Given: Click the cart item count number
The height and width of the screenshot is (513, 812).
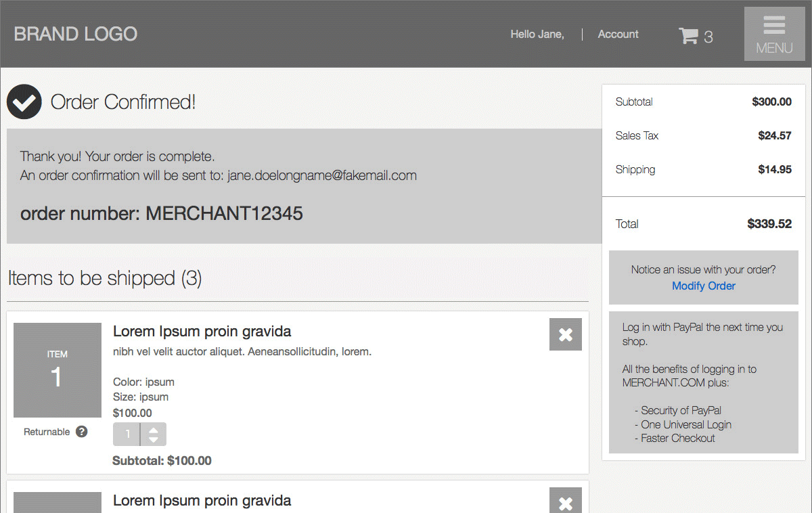Looking at the screenshot, I should (x=708, y=37).
